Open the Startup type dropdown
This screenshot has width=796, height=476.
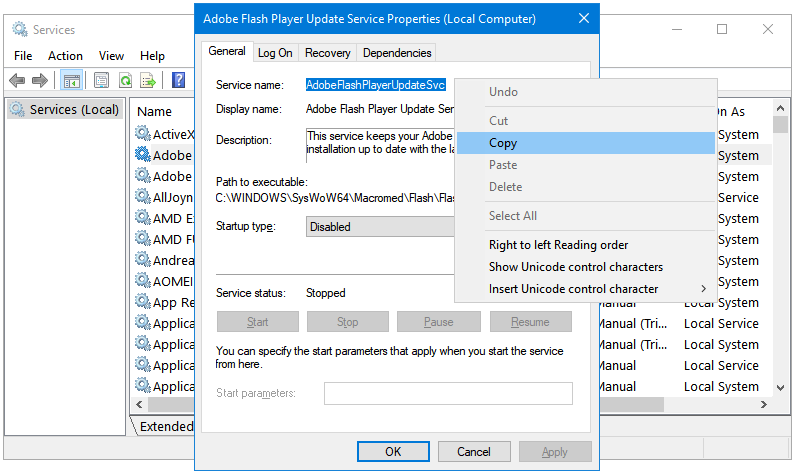coord(380,227)
